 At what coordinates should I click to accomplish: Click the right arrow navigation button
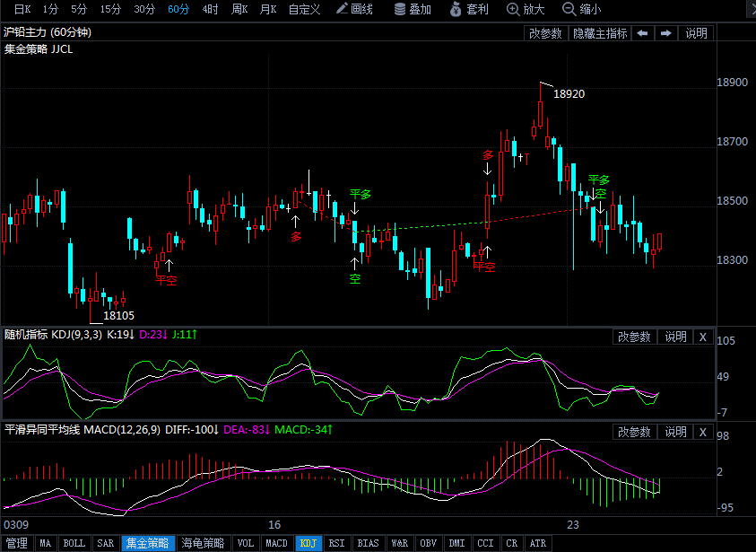[x=665, y=33]
